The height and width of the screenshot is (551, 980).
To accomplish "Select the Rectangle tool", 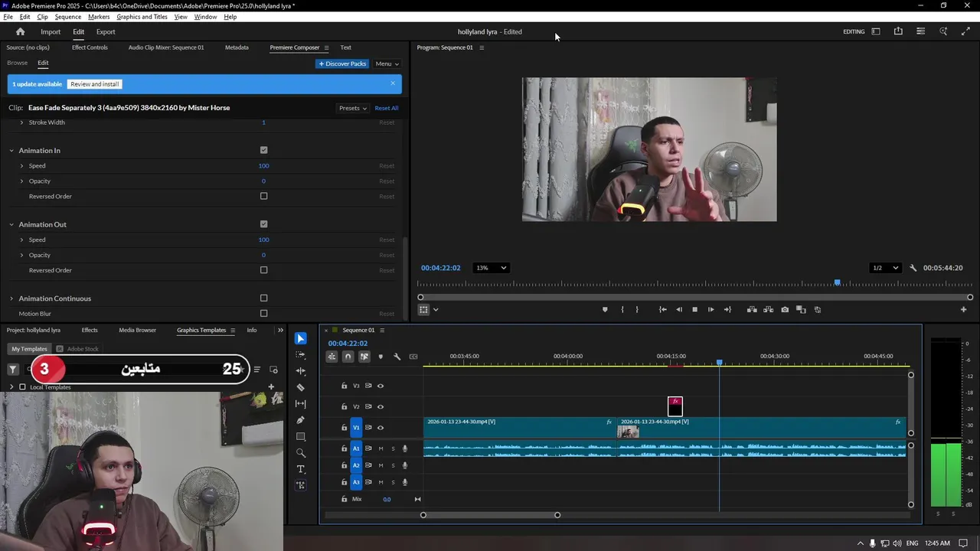I will 301,437.
